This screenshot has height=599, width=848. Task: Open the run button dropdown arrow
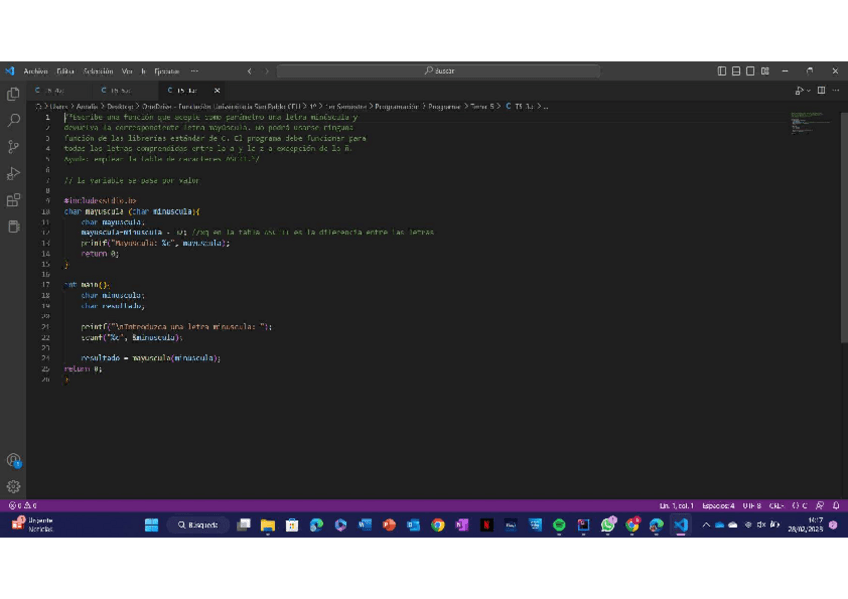pyautogui.click(x=808, y=90)
